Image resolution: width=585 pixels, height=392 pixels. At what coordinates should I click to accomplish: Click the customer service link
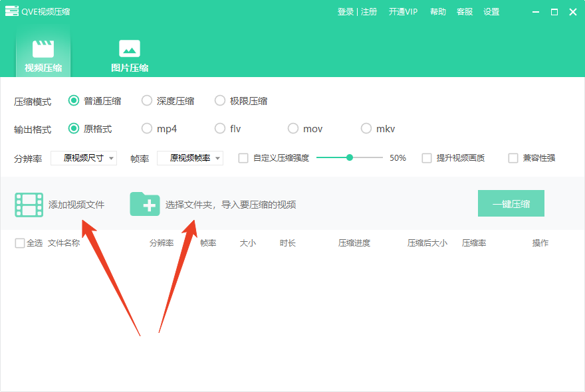(465, 12)
